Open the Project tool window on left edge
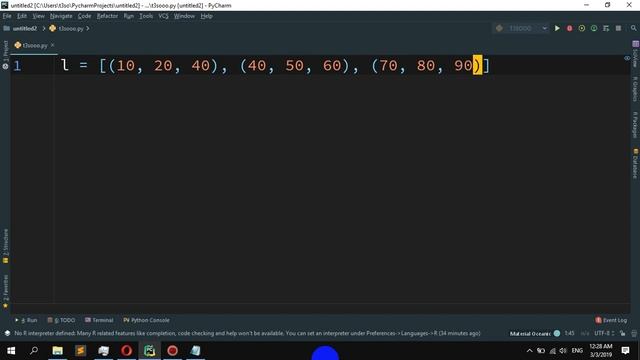The width and height of the screenshot is (640, 360). pos(5,55)
